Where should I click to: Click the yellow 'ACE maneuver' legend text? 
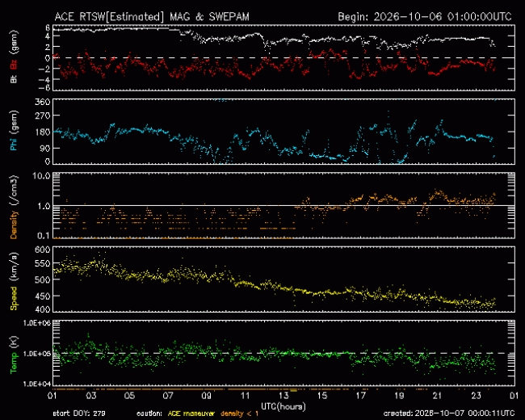tap(191, 414)
